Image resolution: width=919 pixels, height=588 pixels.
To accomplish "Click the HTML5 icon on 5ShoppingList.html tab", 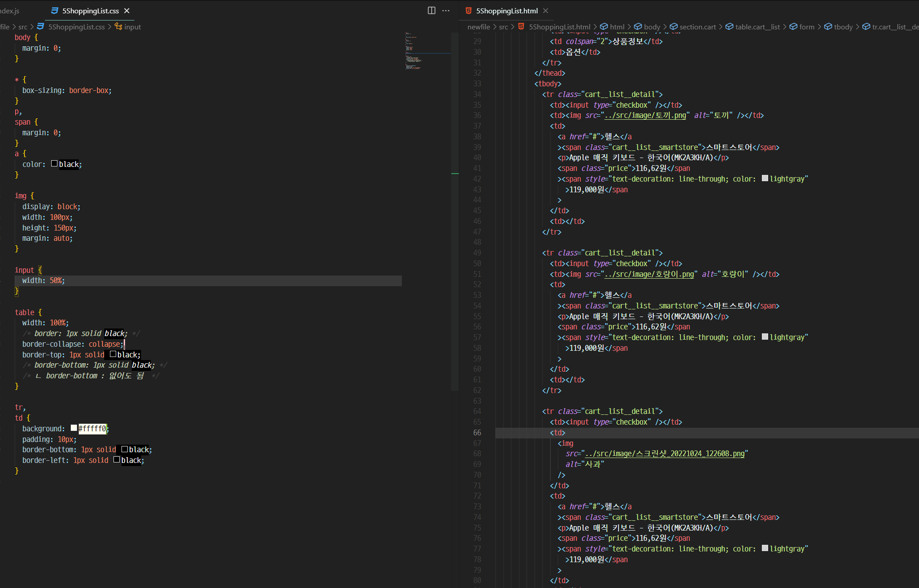I will 469,11.
